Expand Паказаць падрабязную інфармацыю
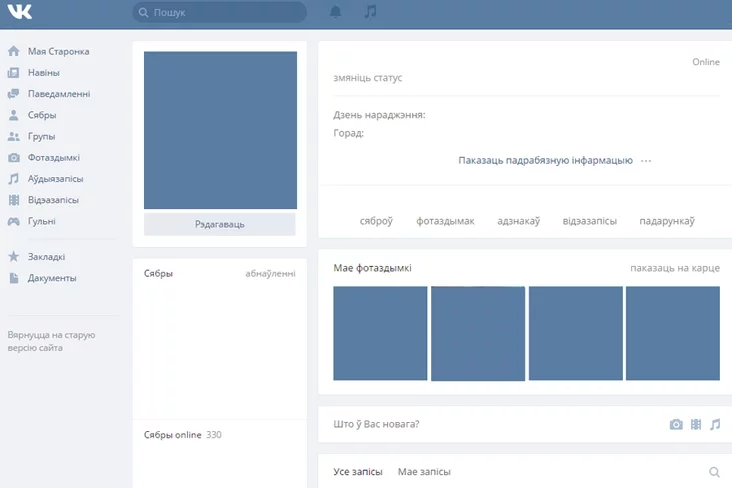The height and width of the screenshot is (488, 732). tap(545, 160)
